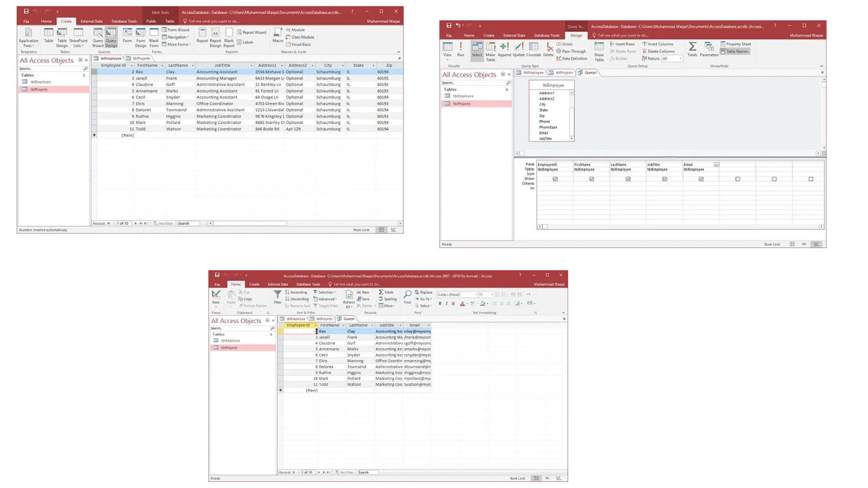Select the Rex cell in Query1 results
Screen dimensions: 868x488
[332, 332]
